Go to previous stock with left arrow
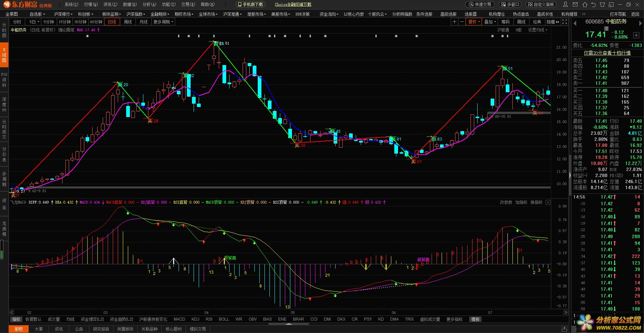Image resolution: width=644 pixels, height=333 pixels. pyautogui.click(x=575, y=23)
